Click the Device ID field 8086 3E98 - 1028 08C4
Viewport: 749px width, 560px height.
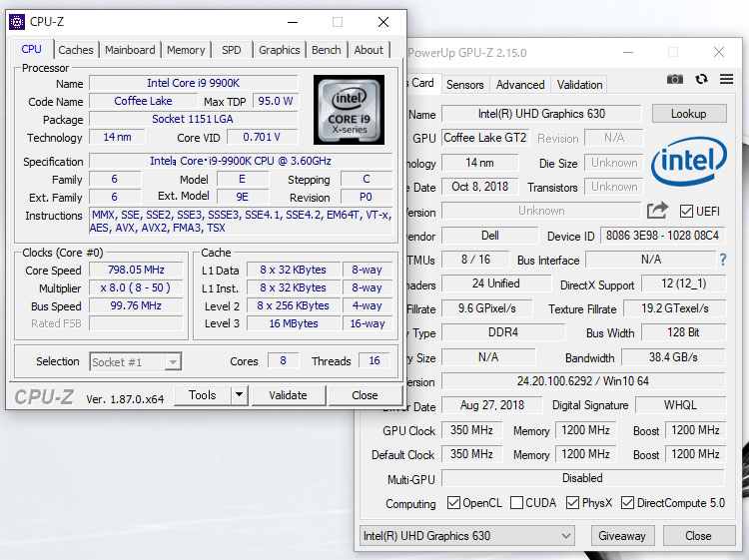[662, 236]
